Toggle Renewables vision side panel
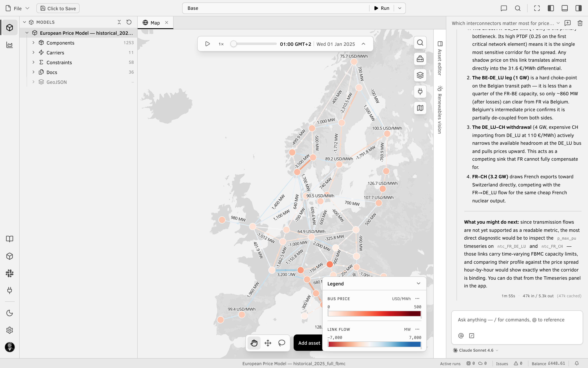 pos(440,110)
